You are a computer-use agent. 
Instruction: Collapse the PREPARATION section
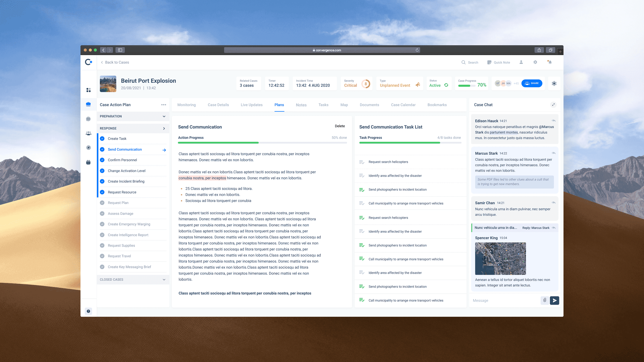click(x=164, y=116)
